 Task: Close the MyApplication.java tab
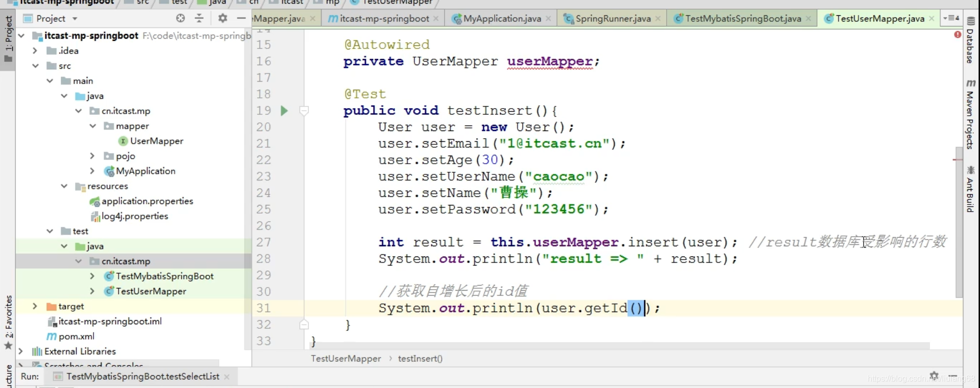coord(548,19)
